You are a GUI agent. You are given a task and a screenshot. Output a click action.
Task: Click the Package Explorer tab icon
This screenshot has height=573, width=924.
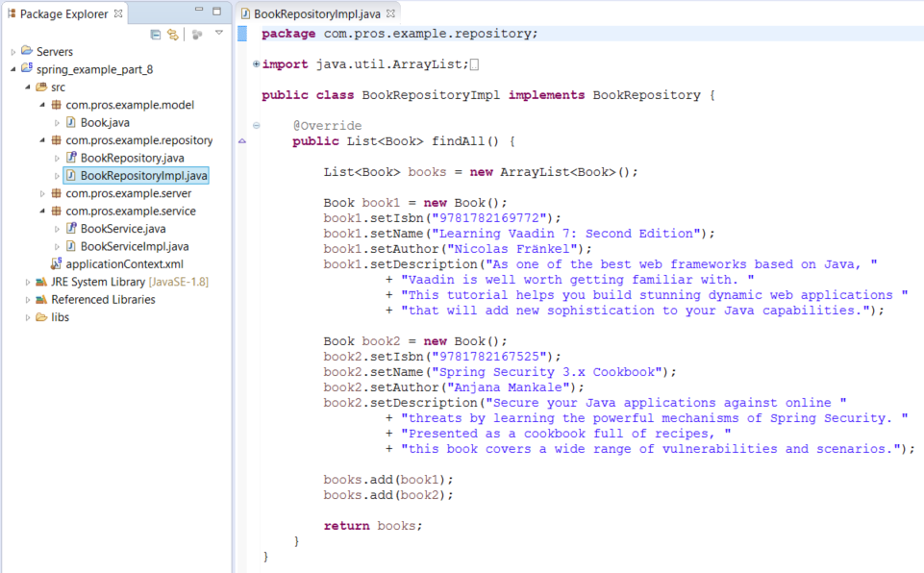12,12
